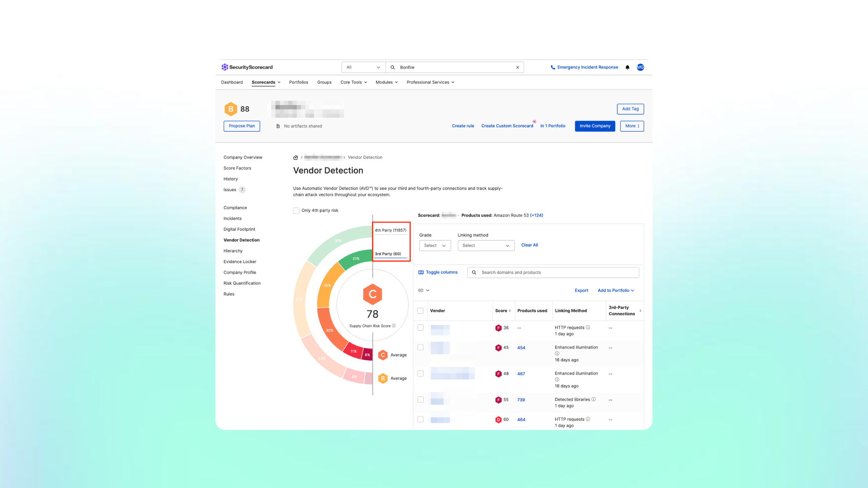Screen dimensions: 868x488
Task: Click the search magnifier icon in top bar
Action: (393, 67)
